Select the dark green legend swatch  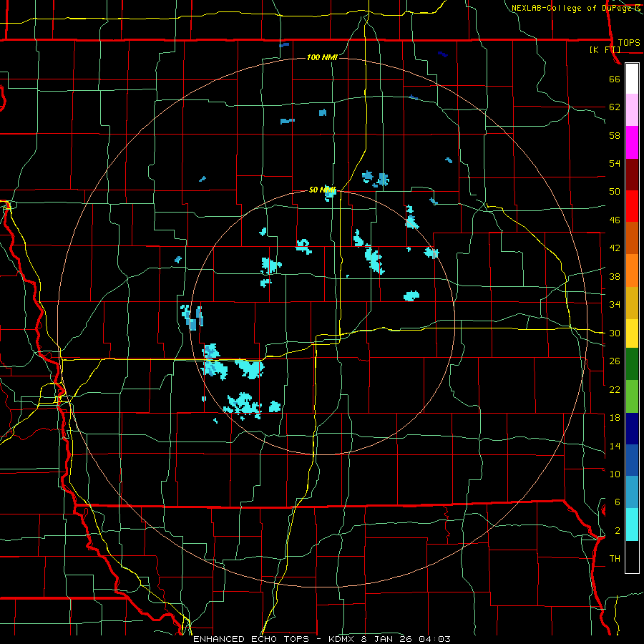pyautogui.click(x=632, y=364)
